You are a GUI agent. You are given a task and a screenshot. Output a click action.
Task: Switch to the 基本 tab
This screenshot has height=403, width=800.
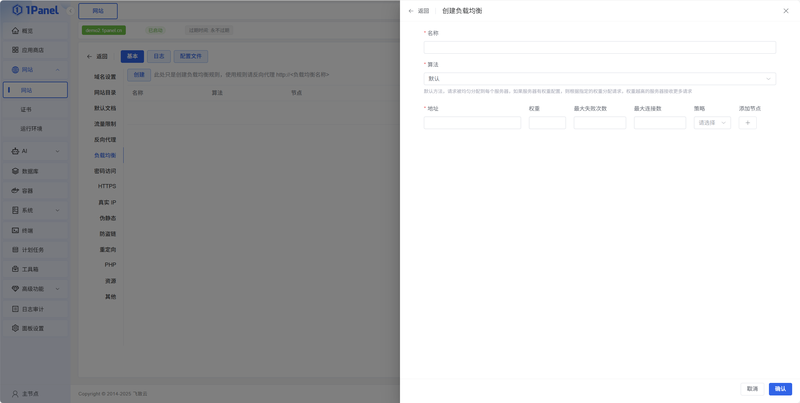click(132, 56)
